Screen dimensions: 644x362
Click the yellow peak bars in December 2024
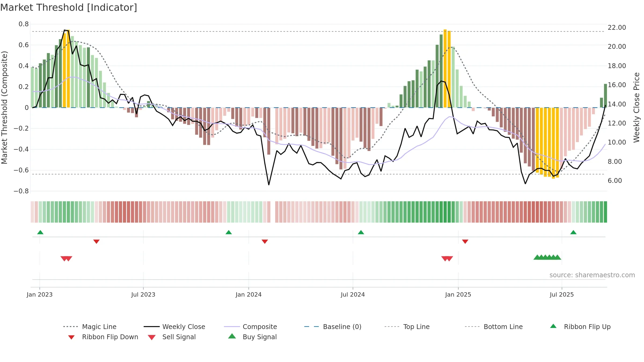coord(447,69)
